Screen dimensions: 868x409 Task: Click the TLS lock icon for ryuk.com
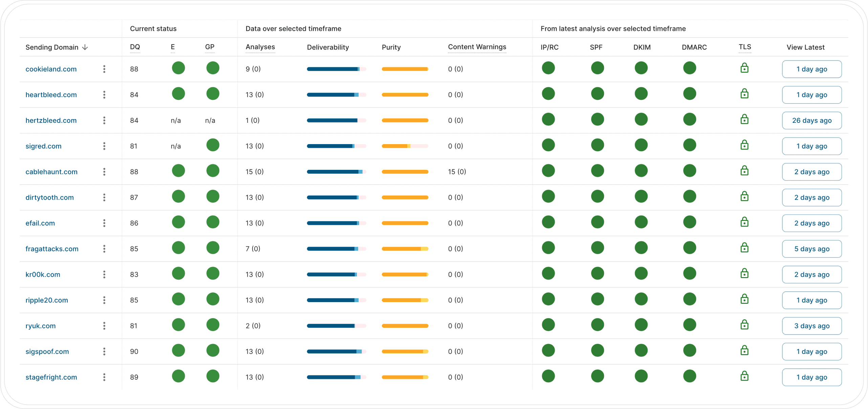744,325
